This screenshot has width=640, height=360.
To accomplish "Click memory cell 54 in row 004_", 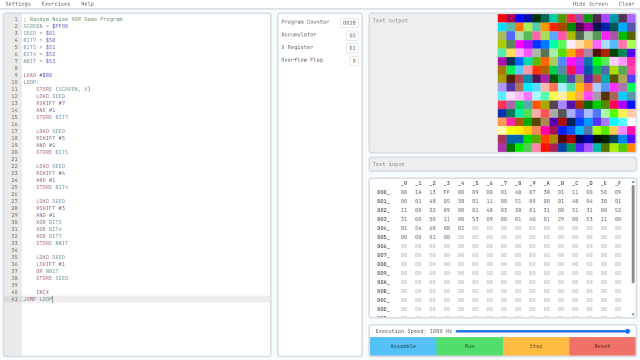I will coord(418,228).
